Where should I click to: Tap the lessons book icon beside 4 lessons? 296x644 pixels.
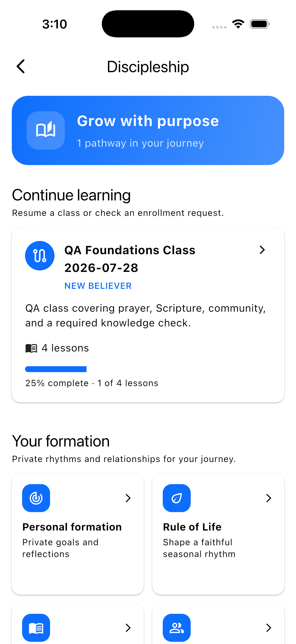(31, 348)
